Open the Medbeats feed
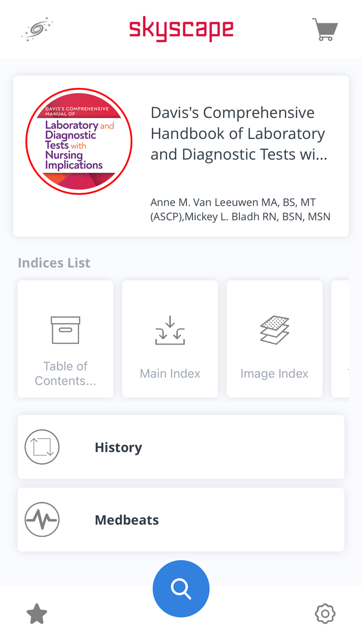 tap(181, 519)
